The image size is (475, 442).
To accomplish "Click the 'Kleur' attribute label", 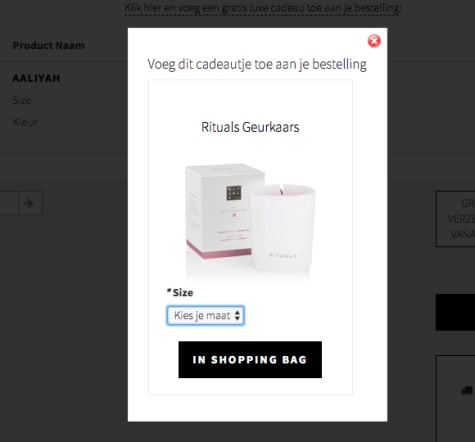I will 25,122.
